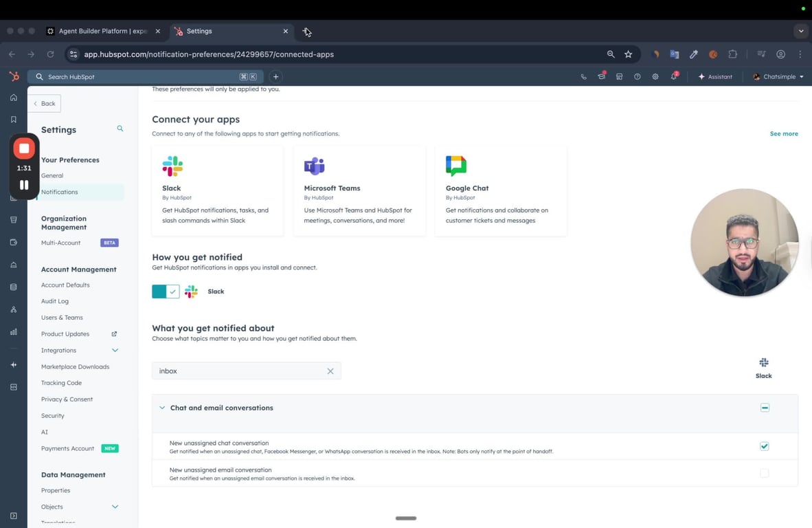Viewport: 812px width, 528px height.
Task: Stop the screen recording
Action: tap(24, 148)
